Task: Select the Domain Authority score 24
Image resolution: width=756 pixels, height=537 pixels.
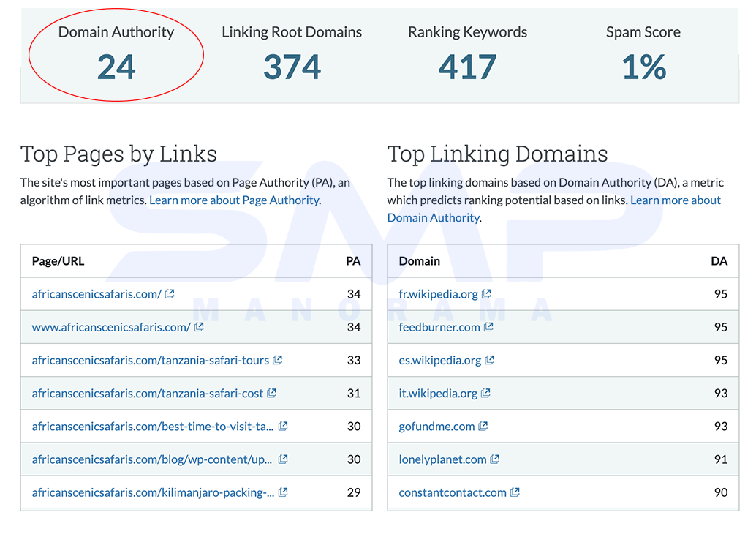Action: coord(116,67)
